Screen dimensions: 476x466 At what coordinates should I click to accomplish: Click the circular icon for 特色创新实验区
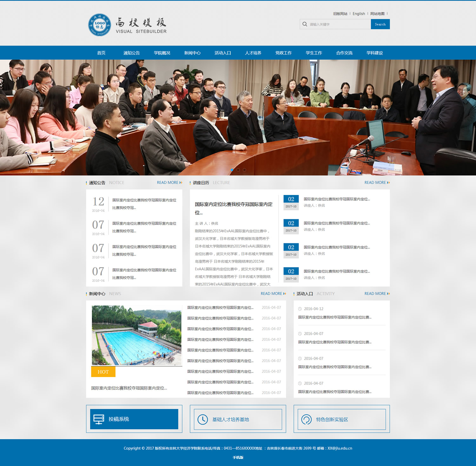point(306,419)
